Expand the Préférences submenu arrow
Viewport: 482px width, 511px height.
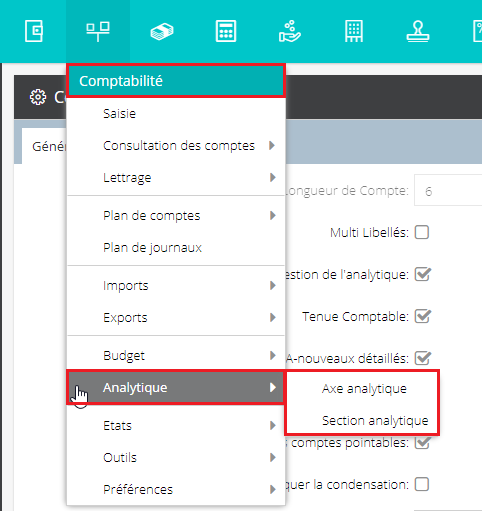(x=272, y=489)
